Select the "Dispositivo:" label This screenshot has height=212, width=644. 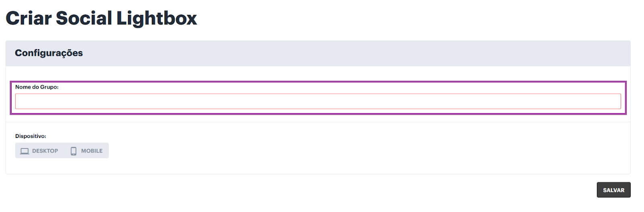pyautogui.click(x=31, y=136)
